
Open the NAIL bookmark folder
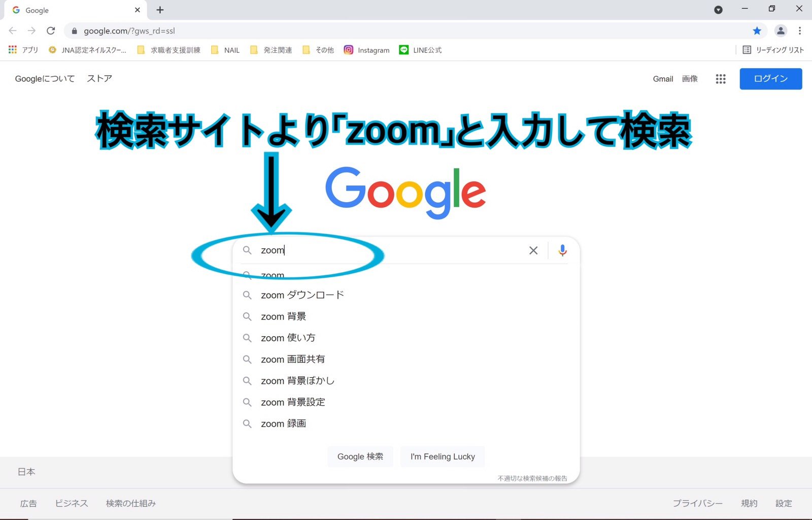pos(225,50)
